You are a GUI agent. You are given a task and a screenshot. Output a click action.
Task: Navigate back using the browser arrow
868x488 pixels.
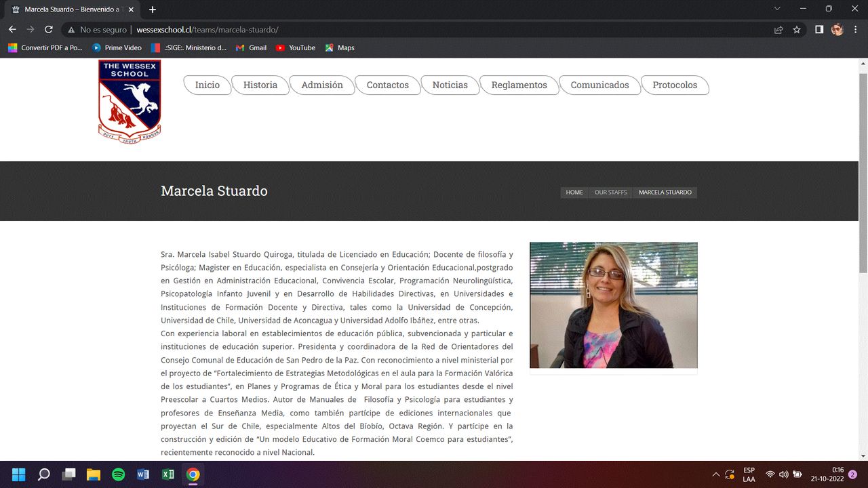point(12,29)
